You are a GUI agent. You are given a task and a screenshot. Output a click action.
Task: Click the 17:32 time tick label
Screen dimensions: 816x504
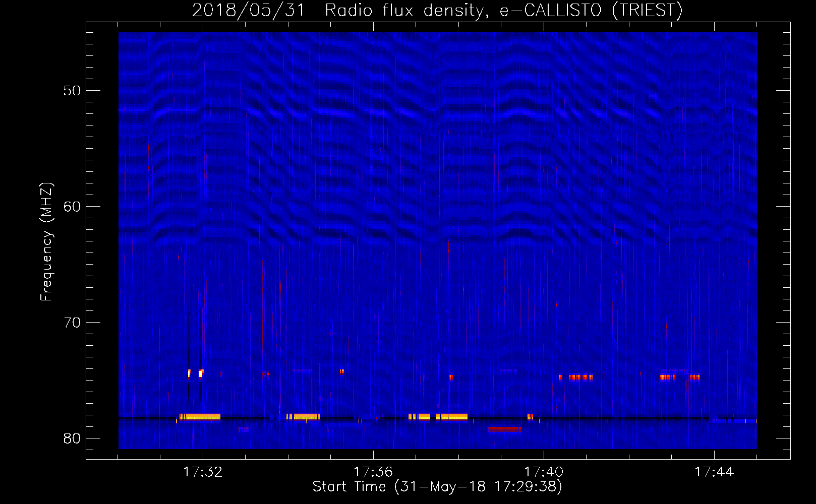[203, 472]
